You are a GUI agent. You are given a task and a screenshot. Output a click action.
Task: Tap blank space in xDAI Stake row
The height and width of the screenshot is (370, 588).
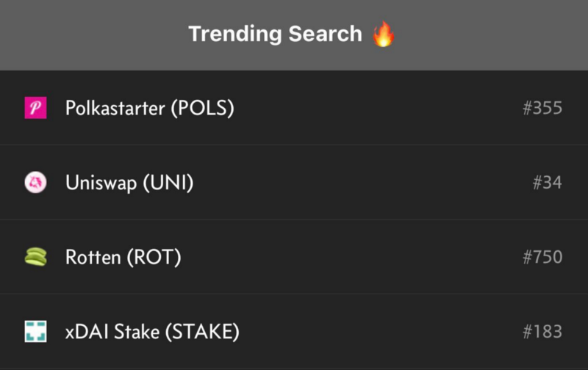pyautogui.click(x=379, y=332)
